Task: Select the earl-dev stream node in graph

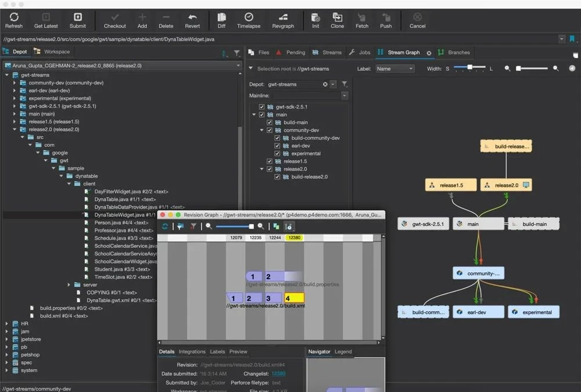Action: point(478,312)
